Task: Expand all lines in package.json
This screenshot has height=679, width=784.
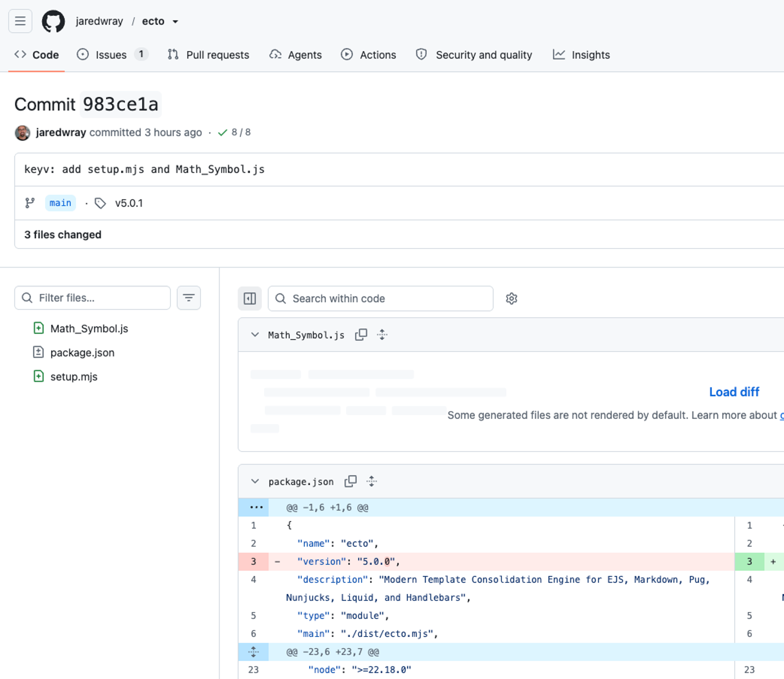Action: point(371,481)
